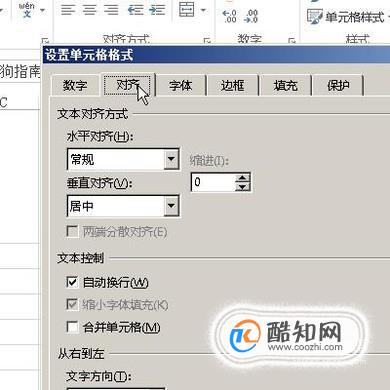
Task: Open the 填充 tab
Action: click(x=285, y=86)
